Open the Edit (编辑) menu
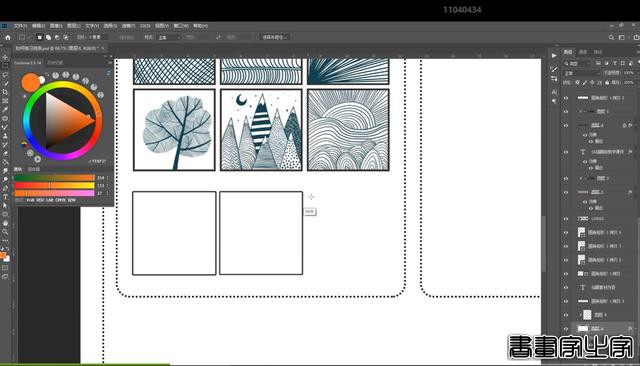 [x=38, y=26]
